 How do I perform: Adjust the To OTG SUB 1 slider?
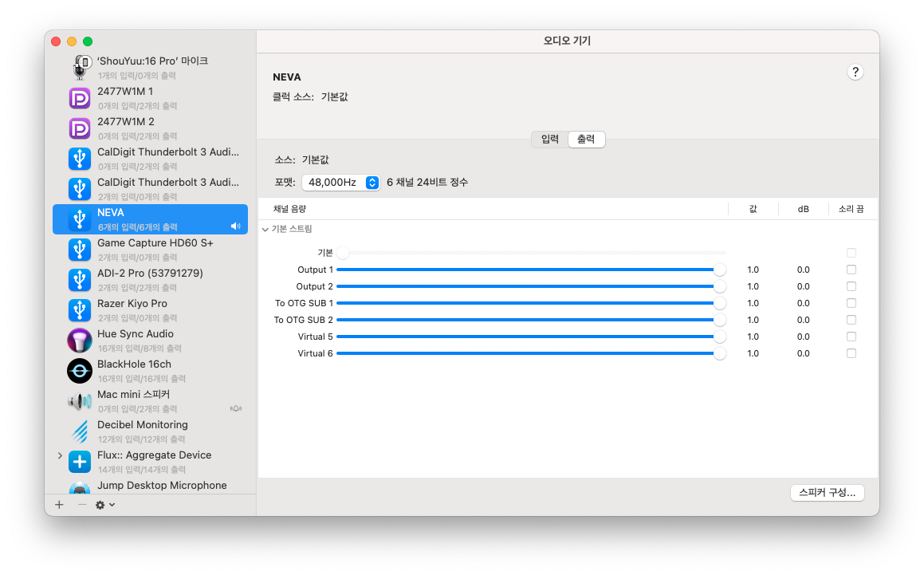point(531,303)
